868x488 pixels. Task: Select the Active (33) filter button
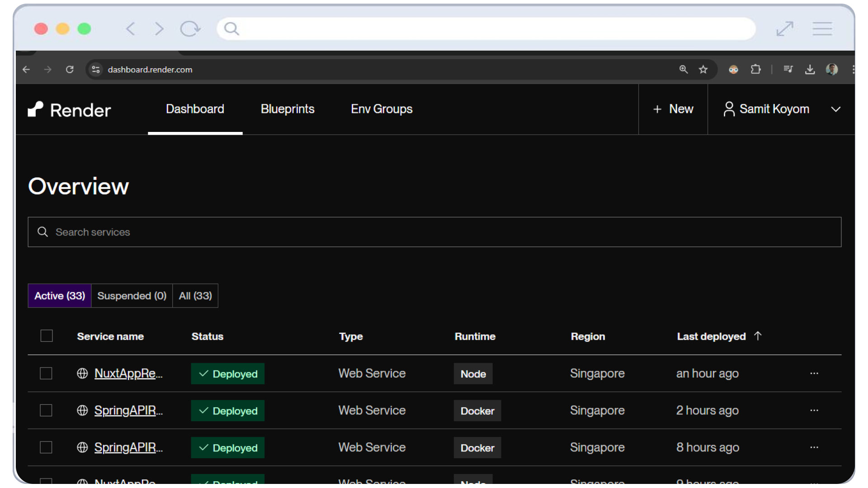click(60, 296)
